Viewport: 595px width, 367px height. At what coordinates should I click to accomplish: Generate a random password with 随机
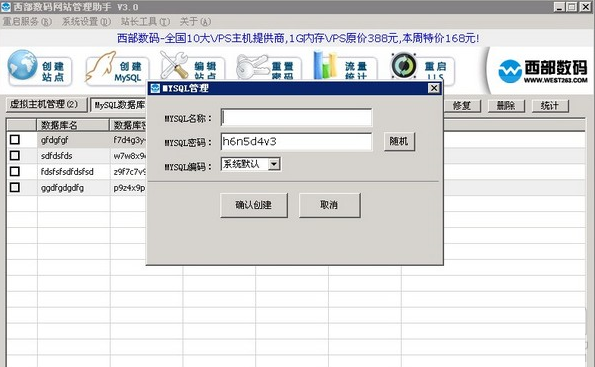(x=399, y=142)
